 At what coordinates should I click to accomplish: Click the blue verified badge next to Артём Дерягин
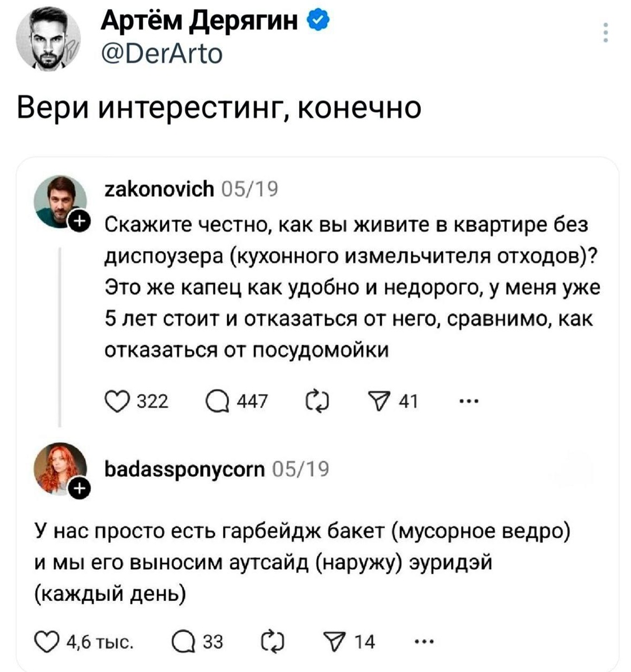[320, 22]
